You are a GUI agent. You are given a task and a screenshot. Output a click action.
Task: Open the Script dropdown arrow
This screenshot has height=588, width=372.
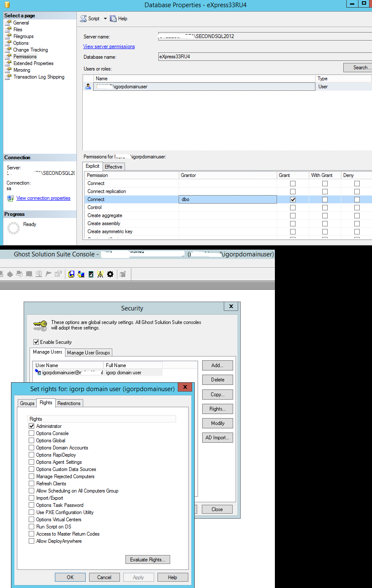(x=105, y=18)
